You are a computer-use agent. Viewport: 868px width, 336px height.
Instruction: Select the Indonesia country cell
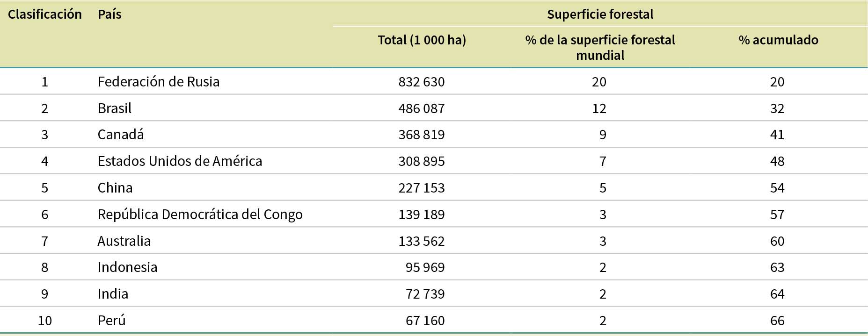pos(127,267)
